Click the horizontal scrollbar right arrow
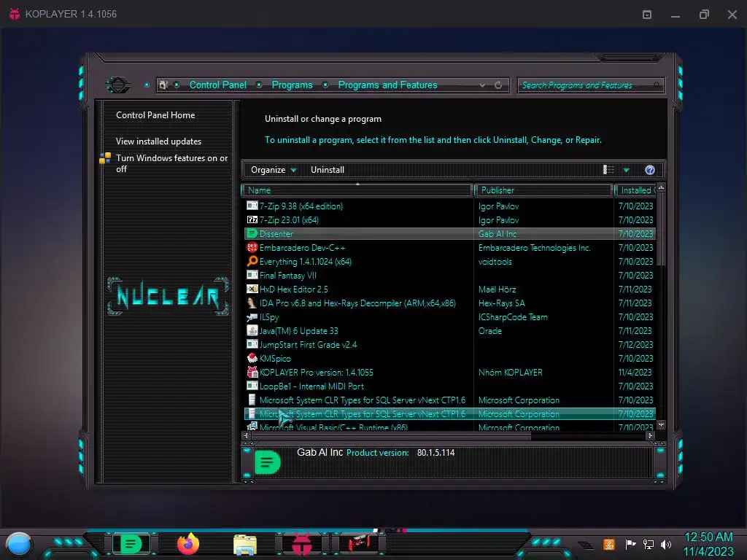 pos(650,436)
